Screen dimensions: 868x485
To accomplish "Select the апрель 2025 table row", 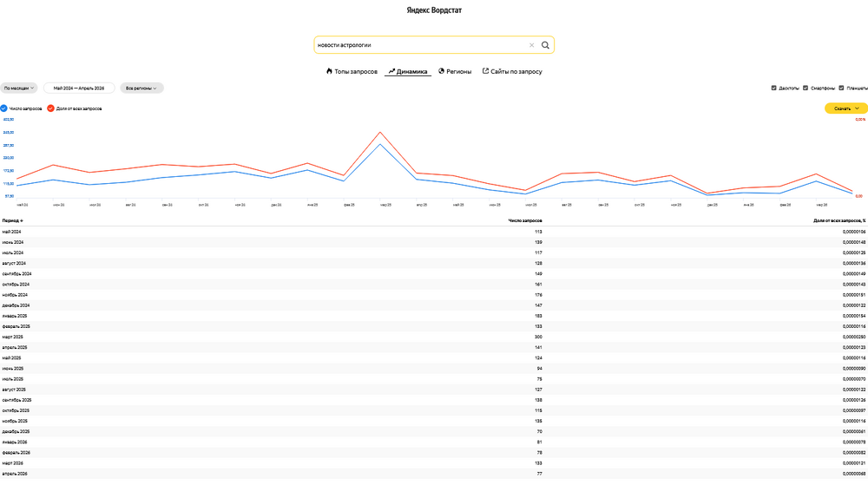I will click(434, 347).
